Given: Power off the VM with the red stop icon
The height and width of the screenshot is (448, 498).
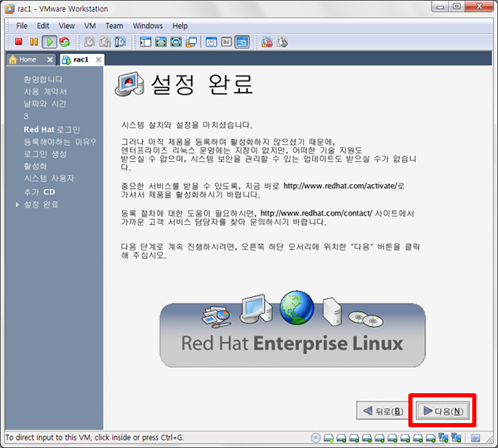Looking at the screenshot, I should [x=18, y=41].
